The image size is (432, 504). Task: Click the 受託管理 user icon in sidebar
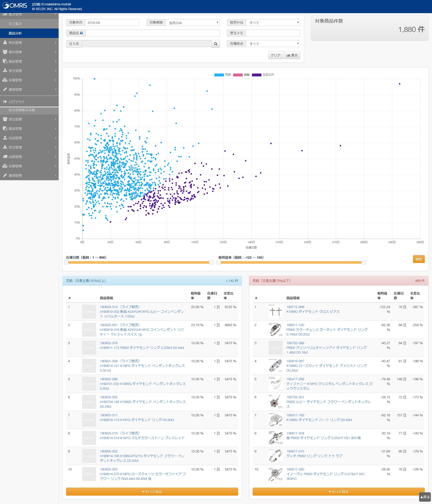[5, 42]
